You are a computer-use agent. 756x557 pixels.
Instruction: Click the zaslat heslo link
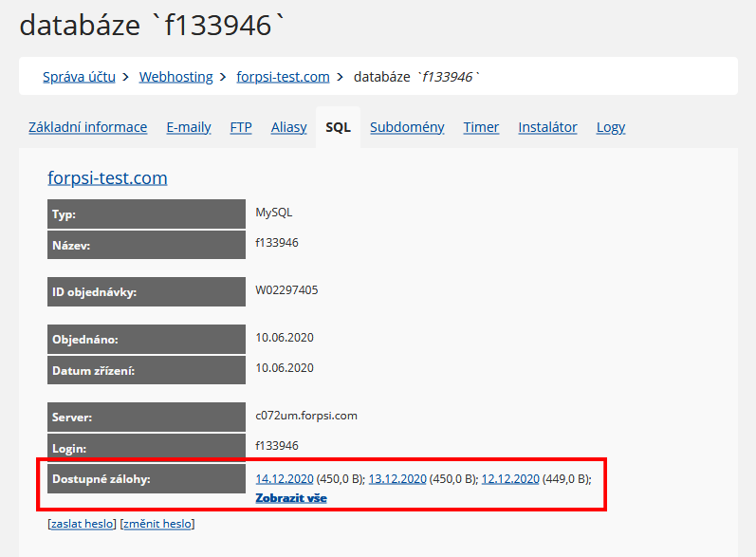coord(83,524)
